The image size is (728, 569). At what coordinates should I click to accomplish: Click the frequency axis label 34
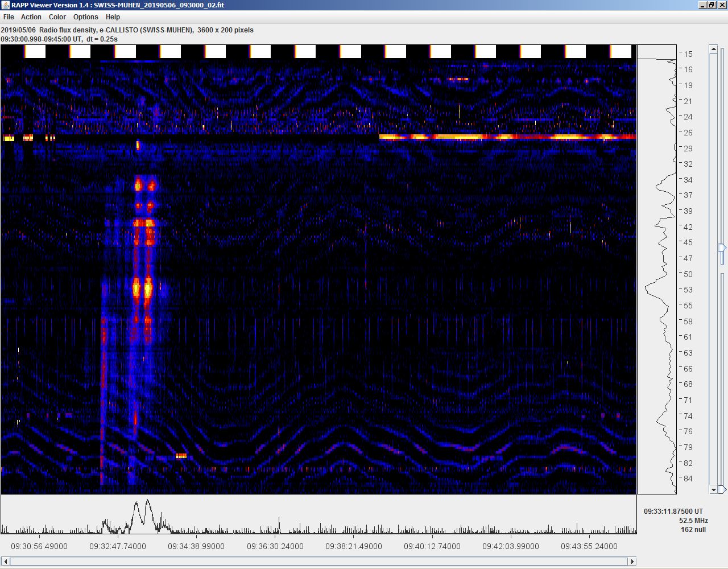tap(688, 180)
